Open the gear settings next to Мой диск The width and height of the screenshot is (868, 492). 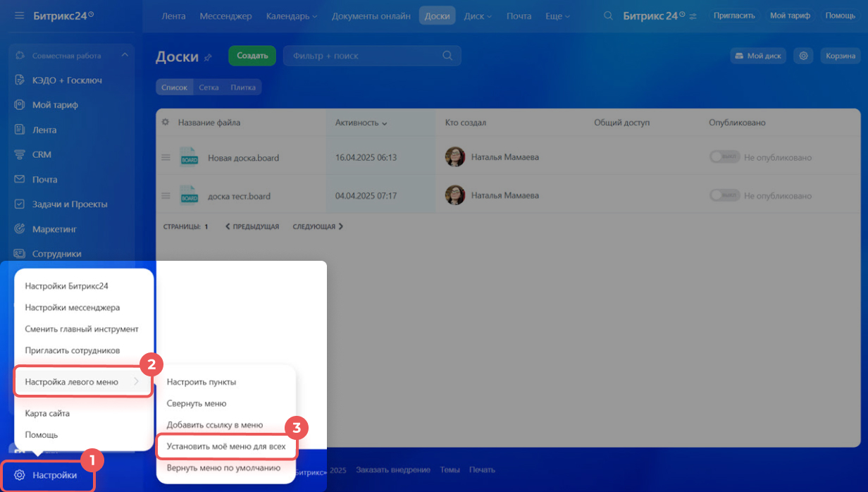803,56
